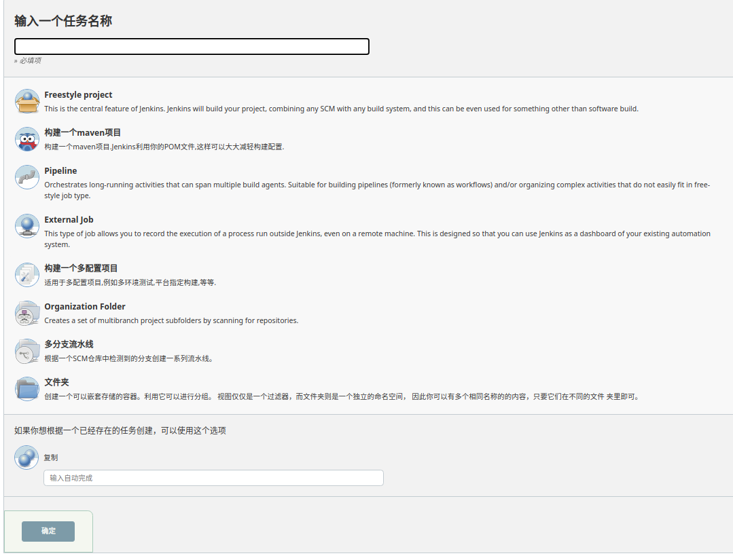Pick the 构建一个多配置项目 title
Image resolution: width=733 pixels, height=560 pixels.
[81, 269]
